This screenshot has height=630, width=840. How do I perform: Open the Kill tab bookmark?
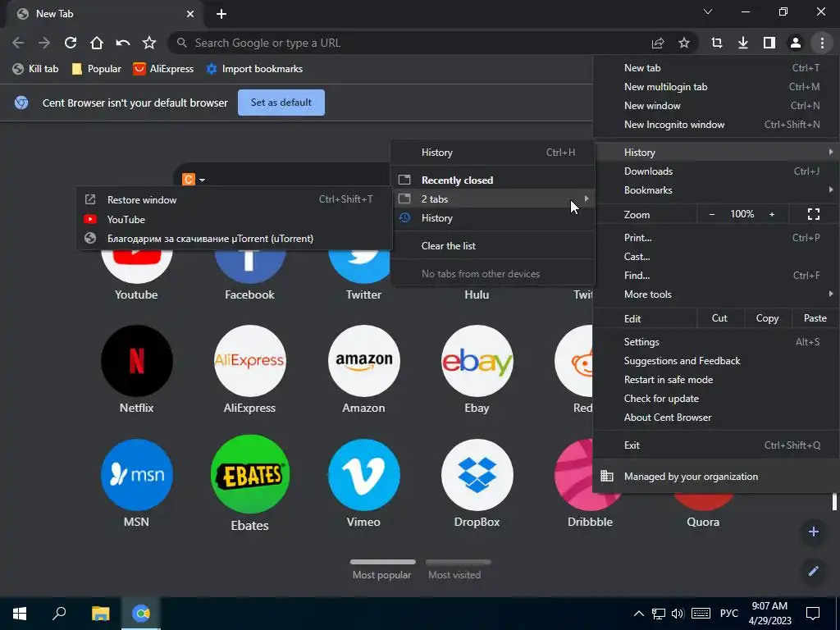[x=36, y=69]
